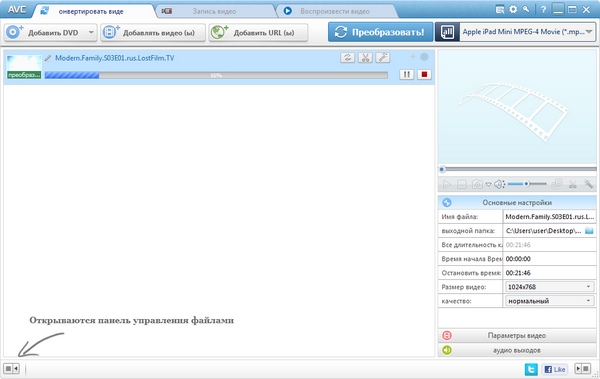
Task: Open settings gear in title bar
Action: 513,9
